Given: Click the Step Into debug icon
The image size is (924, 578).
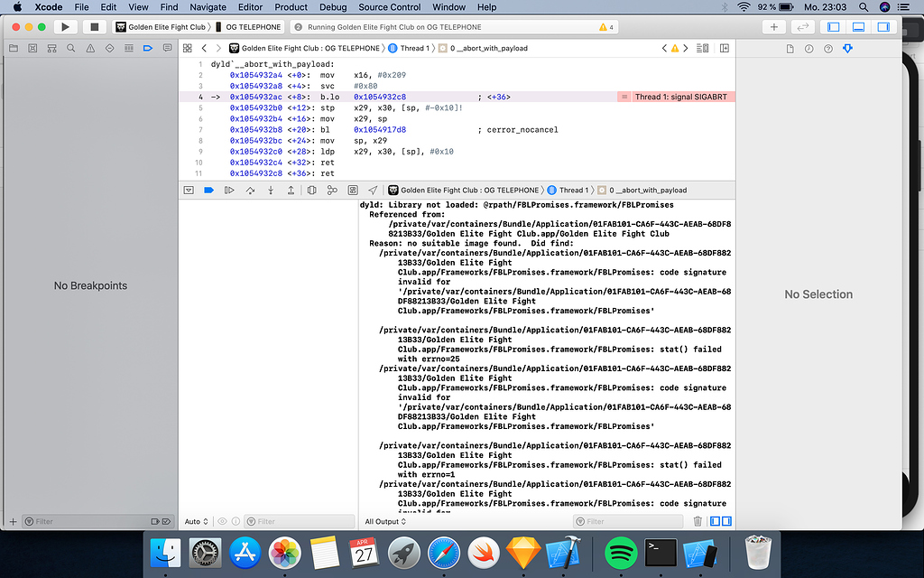Looking at the screenshot, I should [x=270, y=191].
